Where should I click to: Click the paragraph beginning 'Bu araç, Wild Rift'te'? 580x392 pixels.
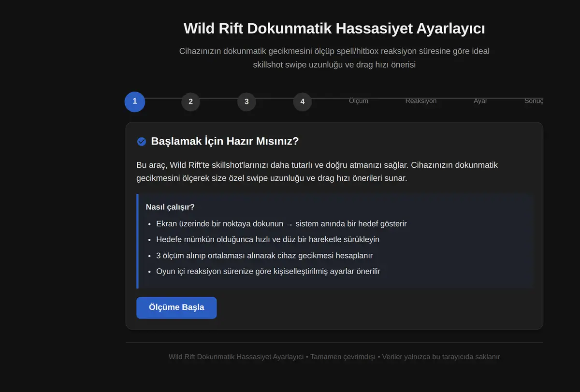click(317, 172)
